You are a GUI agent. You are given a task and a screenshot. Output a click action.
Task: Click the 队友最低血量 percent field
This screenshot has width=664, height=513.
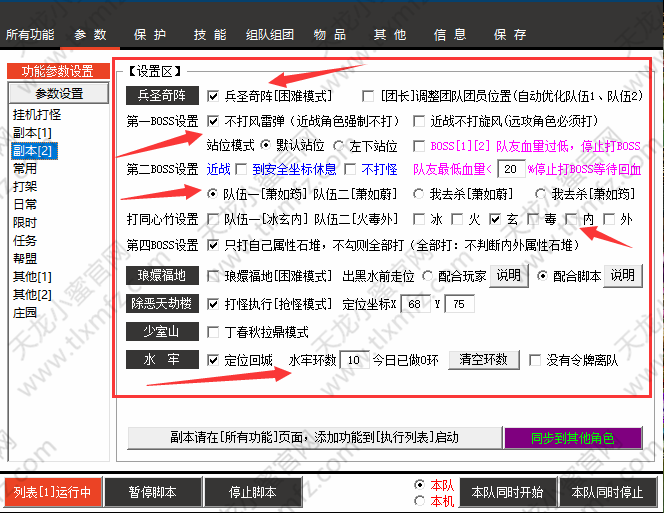(x=511, y=169)
